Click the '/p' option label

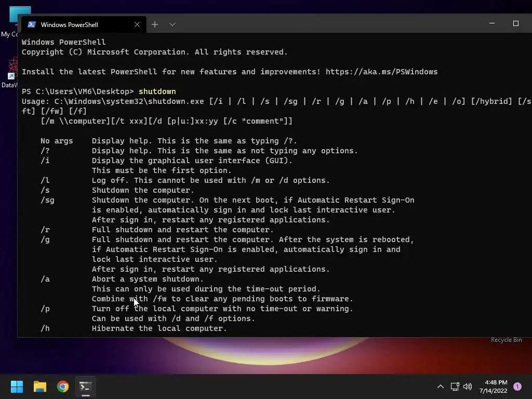pos(45,309)
